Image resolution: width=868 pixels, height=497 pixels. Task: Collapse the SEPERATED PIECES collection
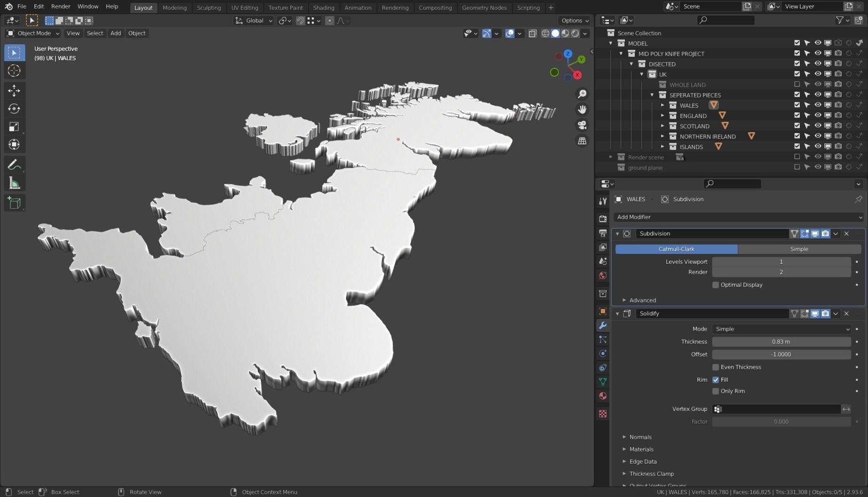pyautogui.click(x=652, y=95)
